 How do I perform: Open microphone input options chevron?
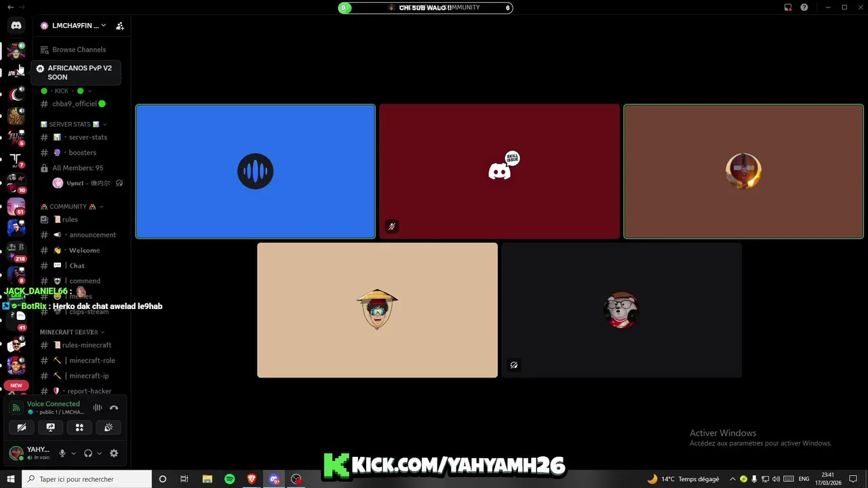point(73,453)
